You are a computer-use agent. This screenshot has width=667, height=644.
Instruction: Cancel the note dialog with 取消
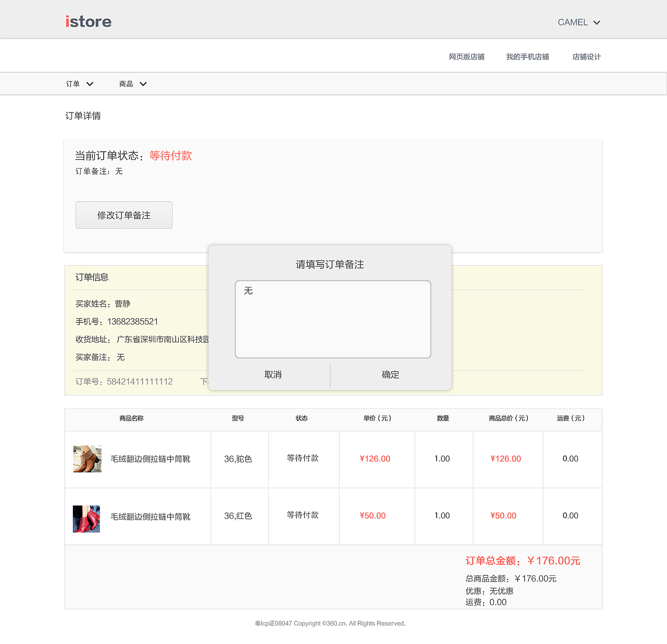click(273, 375)
